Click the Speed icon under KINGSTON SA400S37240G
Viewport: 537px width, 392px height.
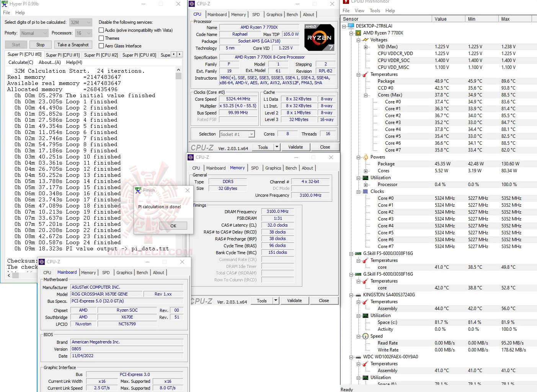coord(365,336)
